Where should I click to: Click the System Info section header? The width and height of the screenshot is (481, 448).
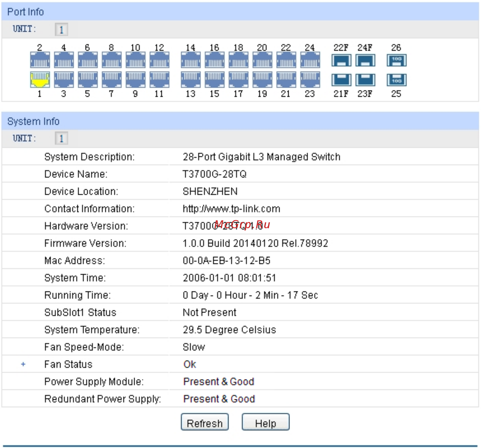[240, 121]
